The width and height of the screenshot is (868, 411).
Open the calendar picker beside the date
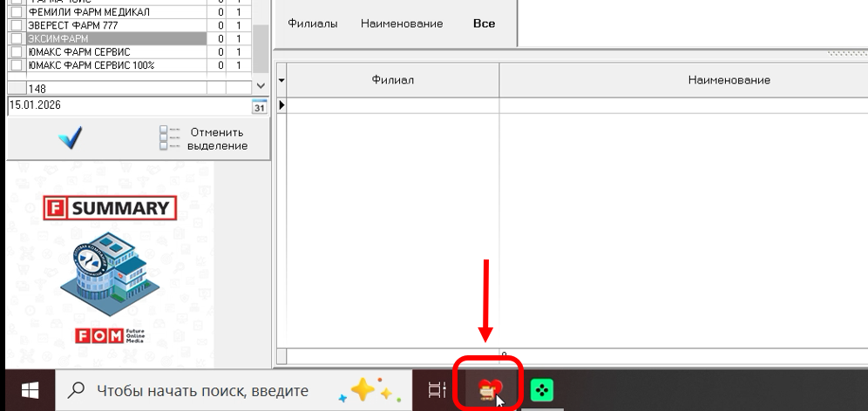(259, 106)
